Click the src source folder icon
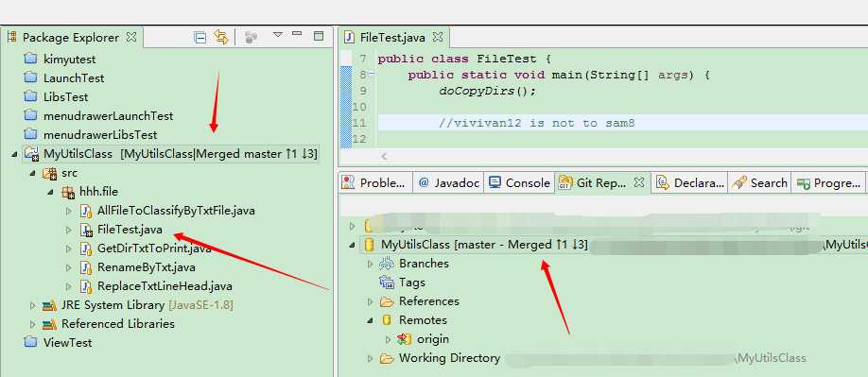The height and width of the screenshot is (377, 868). pyautogui.click(x=50, y=173)
